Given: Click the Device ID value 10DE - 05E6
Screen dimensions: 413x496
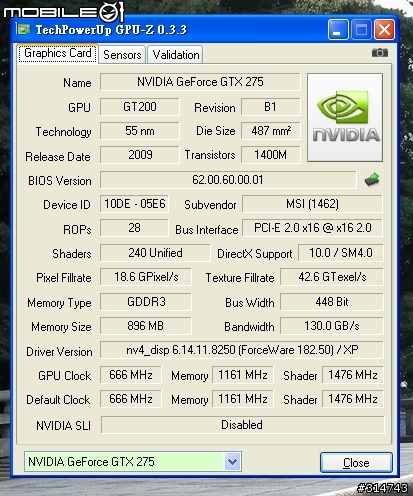Looking at the screenshot, I should (134, 204).
